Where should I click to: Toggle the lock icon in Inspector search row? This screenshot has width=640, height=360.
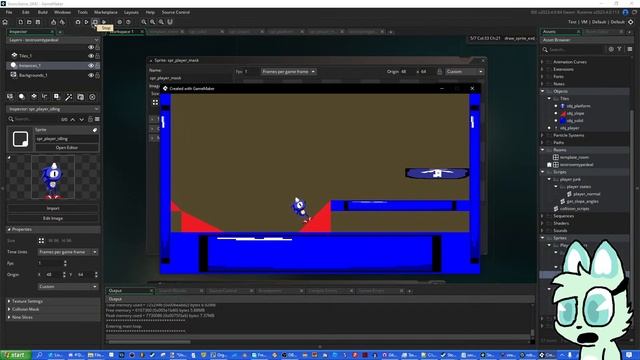91,119
